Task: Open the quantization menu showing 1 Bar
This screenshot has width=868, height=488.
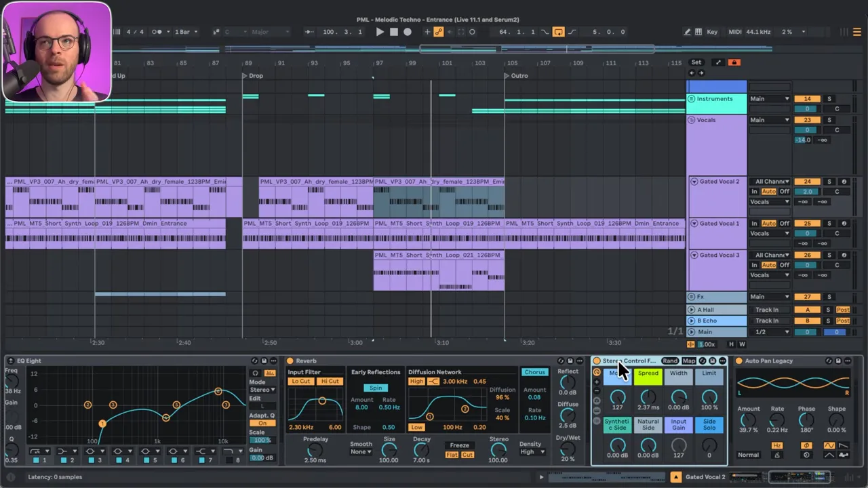Action: pyautogui.click(x=186, y=32)
